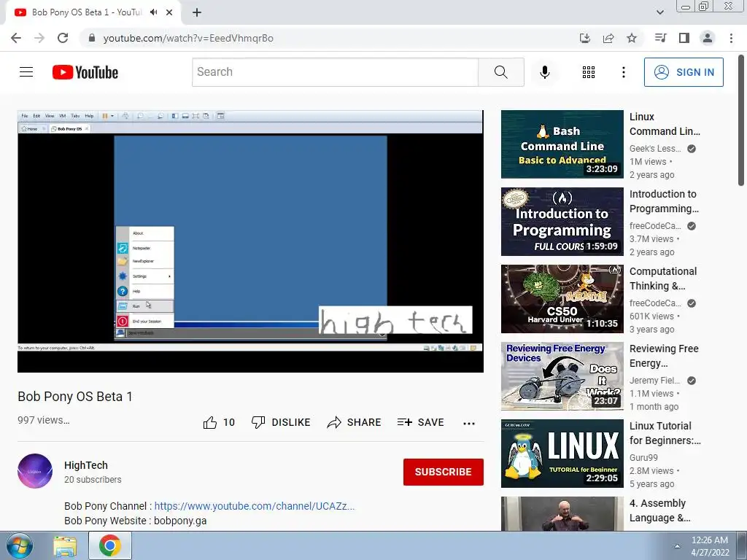Viewport: 747px width, 560px height.
Task: Open the tab search dropdown chevron
Action: (x=659, y=12)
